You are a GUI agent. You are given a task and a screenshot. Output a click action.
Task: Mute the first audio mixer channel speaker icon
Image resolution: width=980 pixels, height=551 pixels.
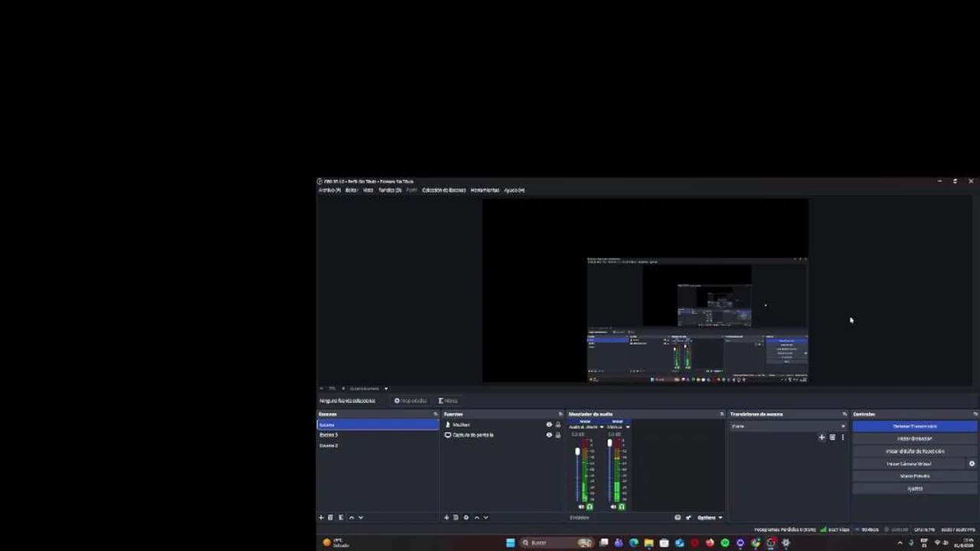(x=581, y=507)
